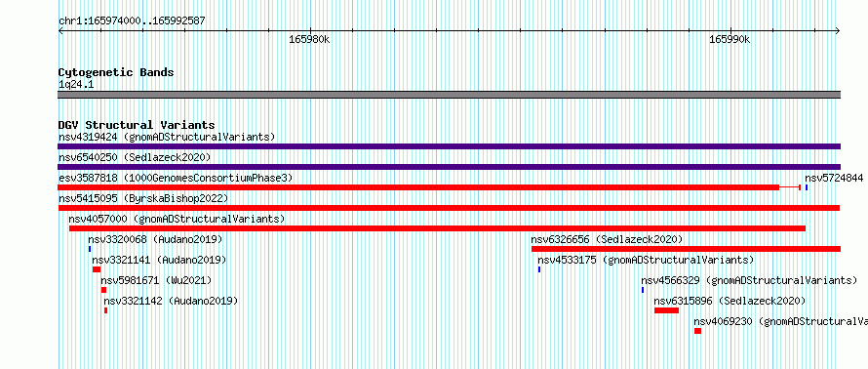Click the 165990k ruler mark

(x=730, y=39)
